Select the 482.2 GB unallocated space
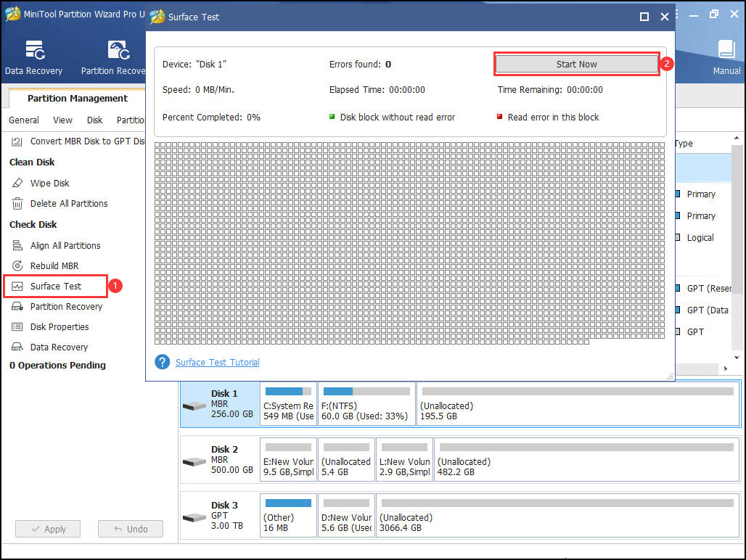 click(586, 460)
